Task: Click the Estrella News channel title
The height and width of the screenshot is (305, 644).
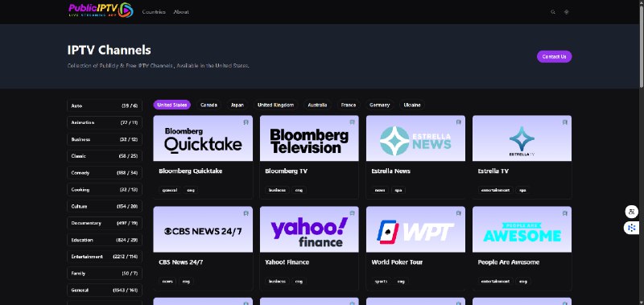Action: (x=390, y=171)
